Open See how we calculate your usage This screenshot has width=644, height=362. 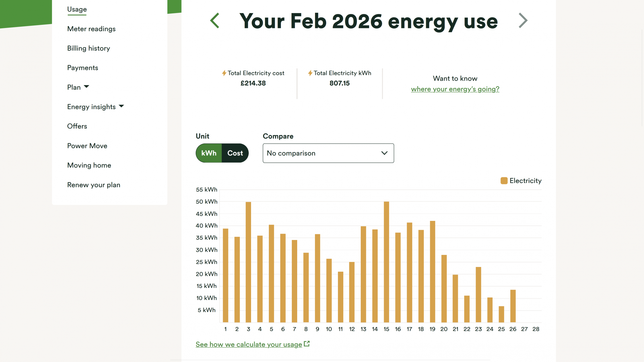tap(248, 345)
